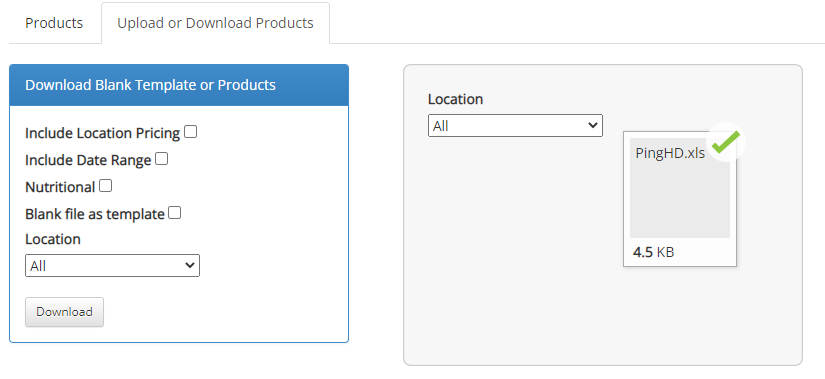Viewport: 825px width, 379px height.
Task: Click the Include Date Range label text
Action: (x=88, y=161)
